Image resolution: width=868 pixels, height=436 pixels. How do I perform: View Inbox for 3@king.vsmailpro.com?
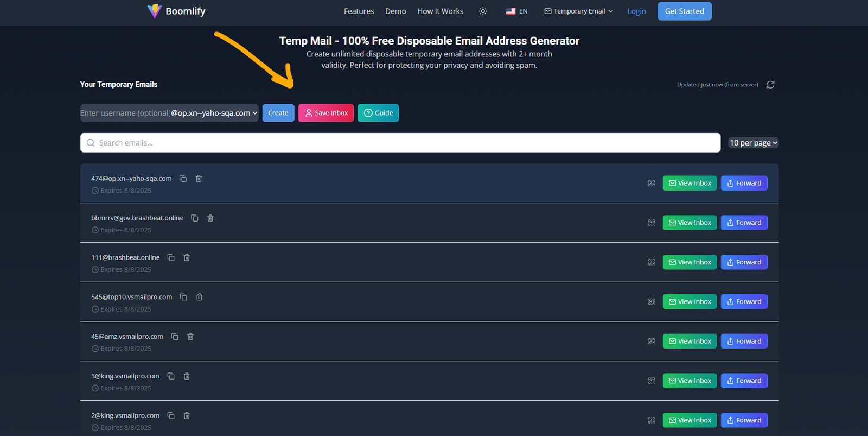[x=690, y=381]
